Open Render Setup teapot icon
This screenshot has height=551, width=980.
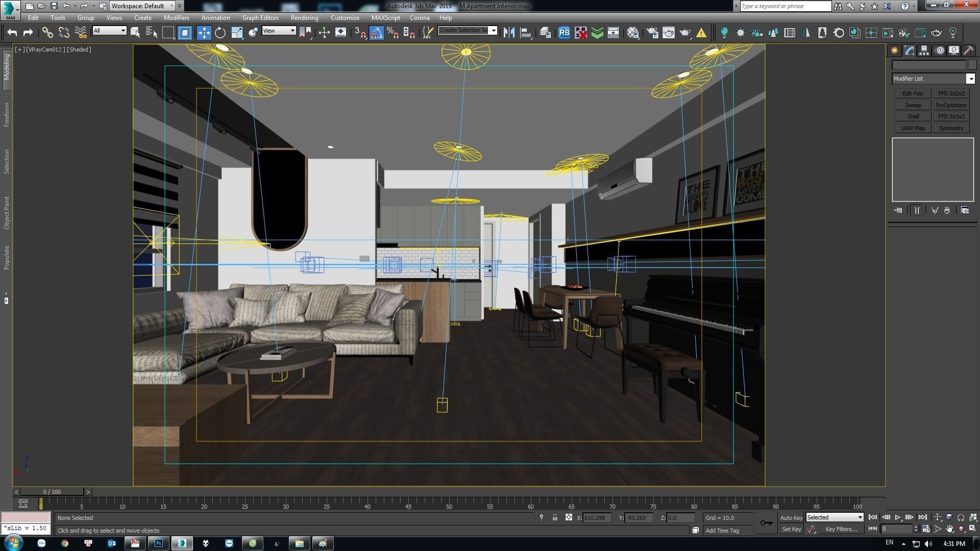pyautogui.click(x=652, y=33)
